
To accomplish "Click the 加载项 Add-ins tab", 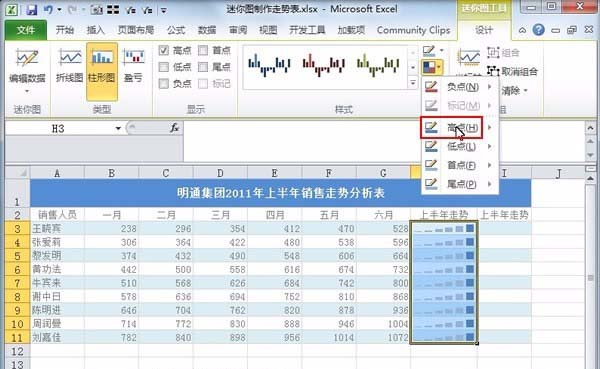I will point(351,30).
